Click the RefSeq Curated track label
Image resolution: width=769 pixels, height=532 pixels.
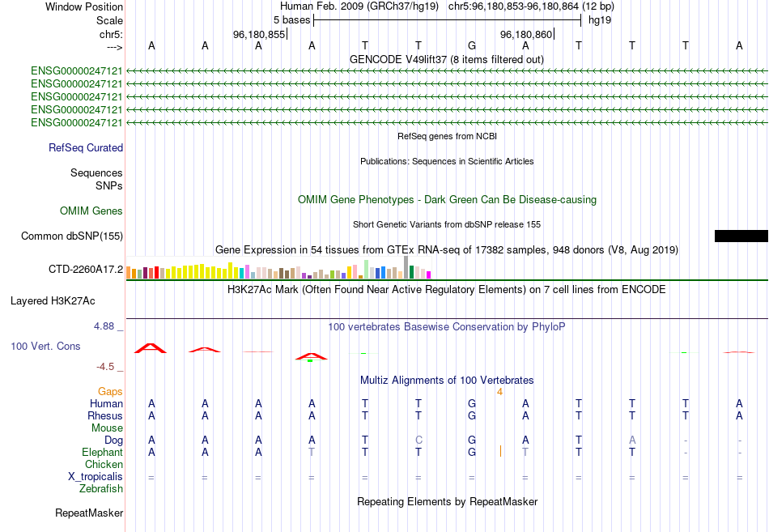(86, 147)
